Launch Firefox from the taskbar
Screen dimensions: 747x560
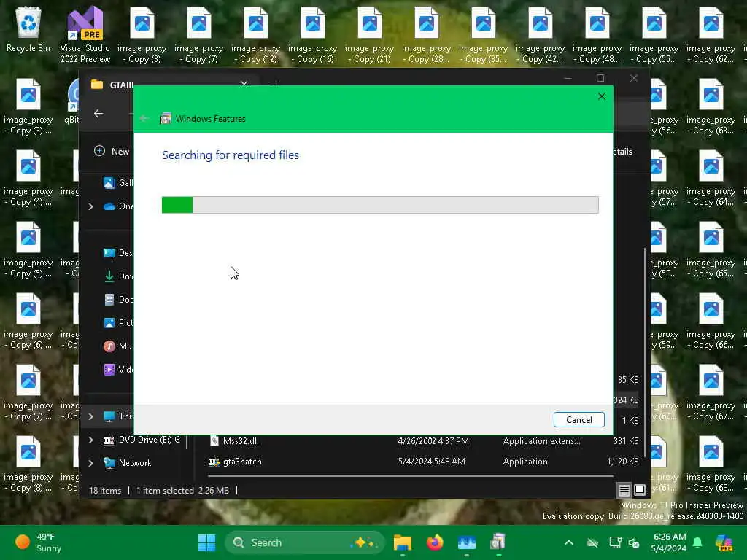[435, 542]
